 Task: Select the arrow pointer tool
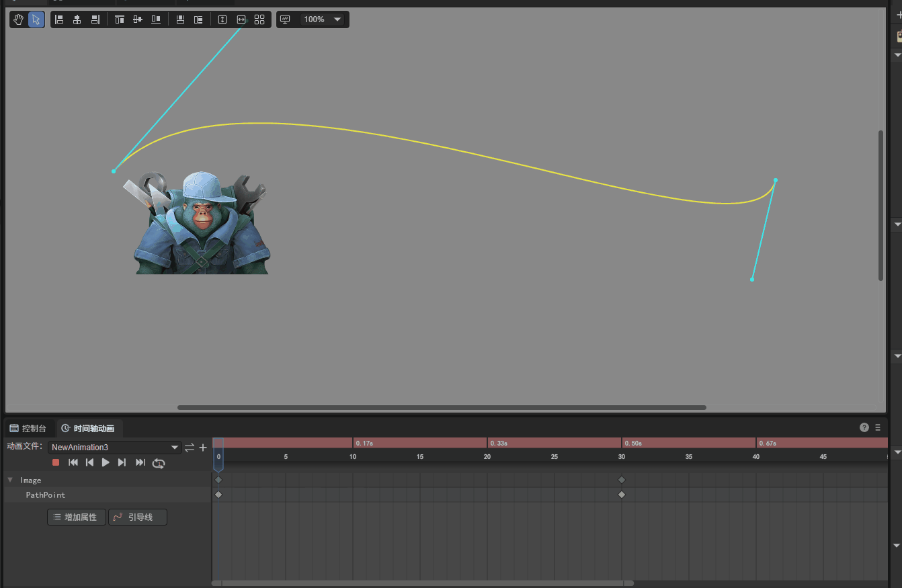36,19
